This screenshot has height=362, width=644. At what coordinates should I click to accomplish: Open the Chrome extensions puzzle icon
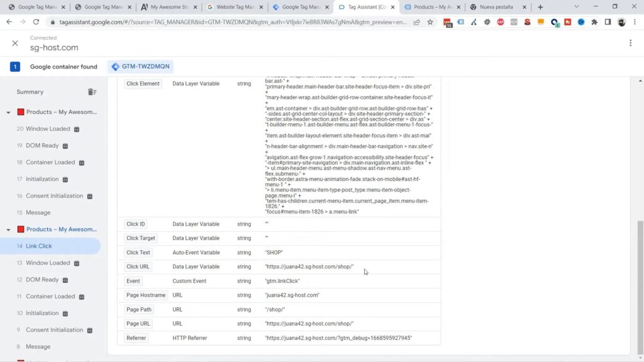(594, 22)
